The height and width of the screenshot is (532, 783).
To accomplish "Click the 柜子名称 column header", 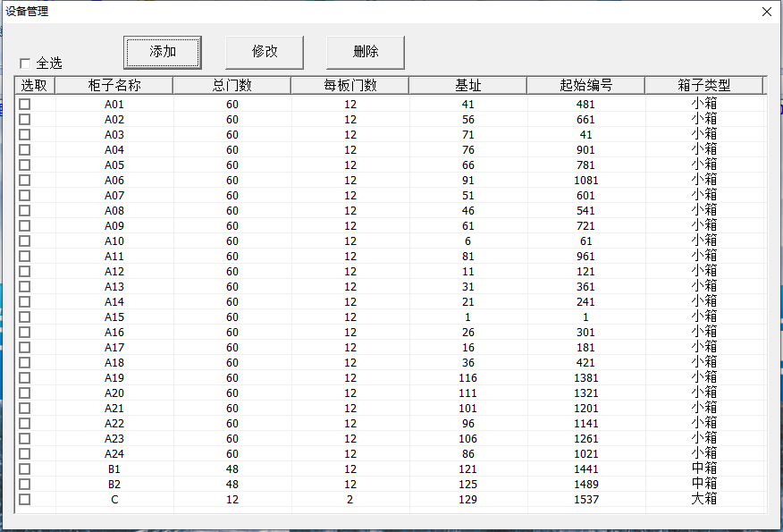I will [114, 86].
